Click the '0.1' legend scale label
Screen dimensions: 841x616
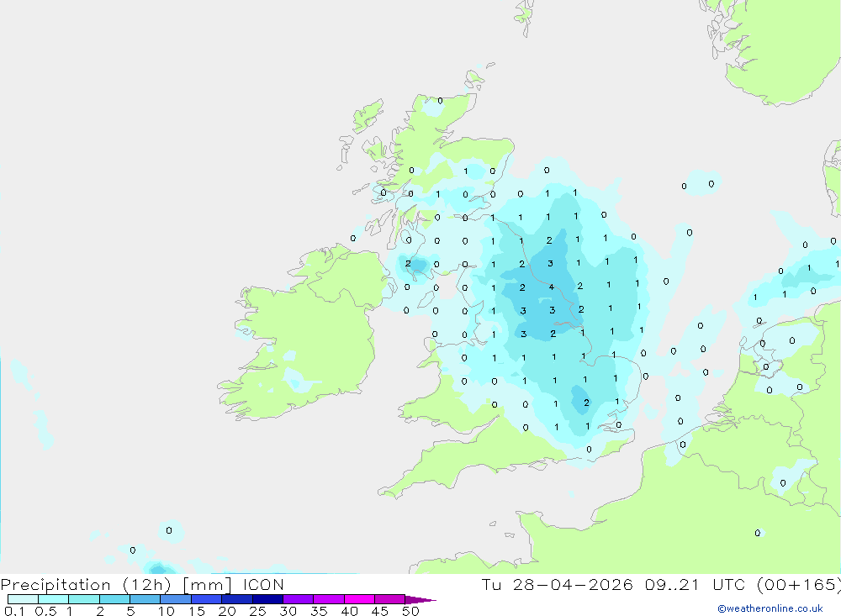(x=14, y=611)
